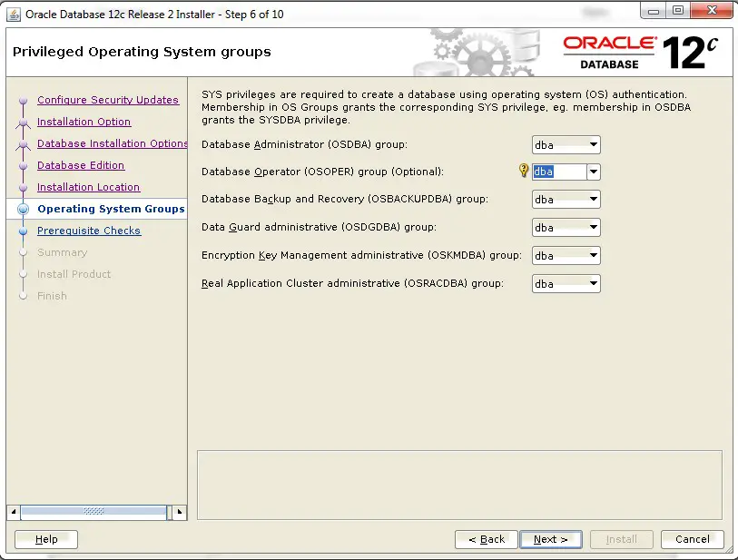The width and height of the screenshot is (738, 560).
Task: Click the Cancel button
Action: pos(693,539)
